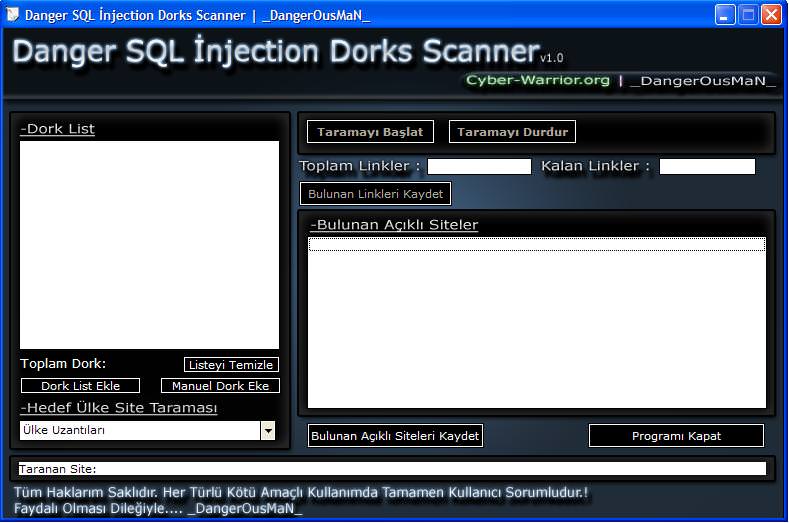Select the Dork List box area

tap(149, 245)
